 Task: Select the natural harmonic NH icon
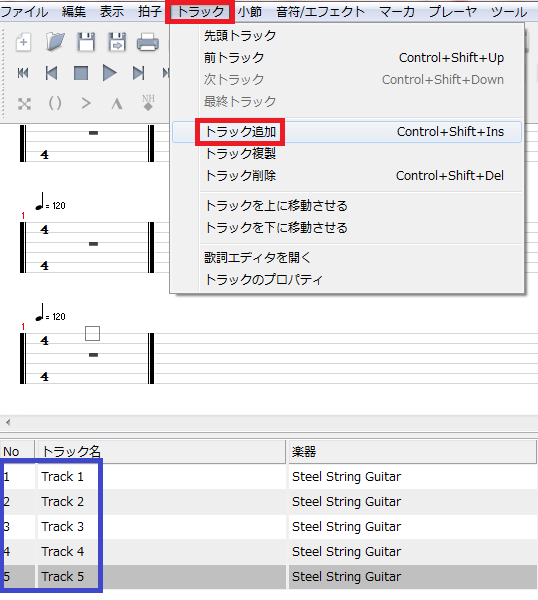pyautogui.click(x=148, y=102)
